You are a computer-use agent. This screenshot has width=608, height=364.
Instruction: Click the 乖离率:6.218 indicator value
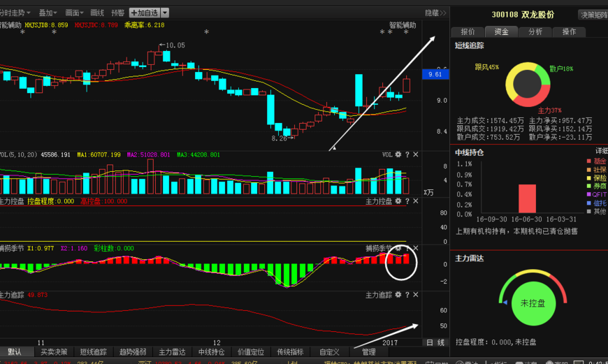[x=144, y=25]
